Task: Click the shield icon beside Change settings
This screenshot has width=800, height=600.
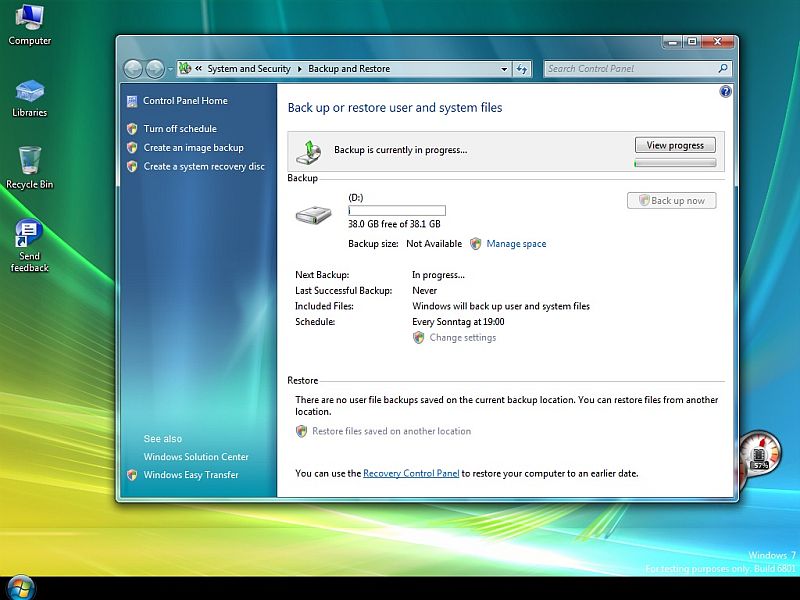Action: click(x=418, y=338)
